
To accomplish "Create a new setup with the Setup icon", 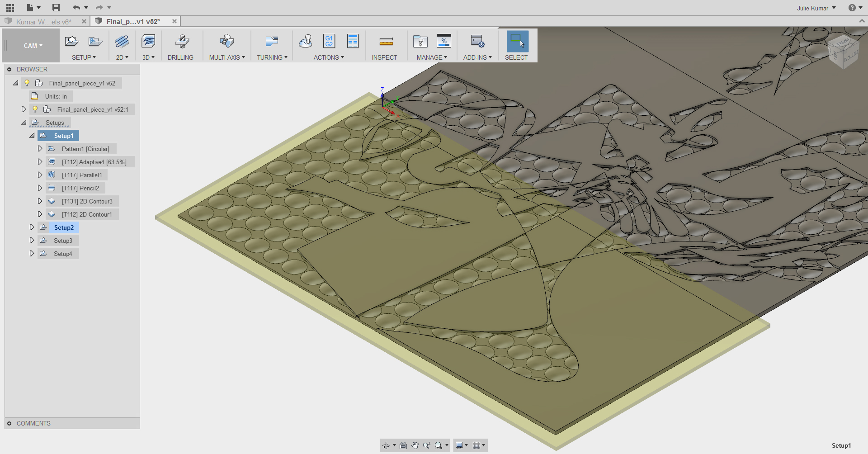I will [72, 42].
